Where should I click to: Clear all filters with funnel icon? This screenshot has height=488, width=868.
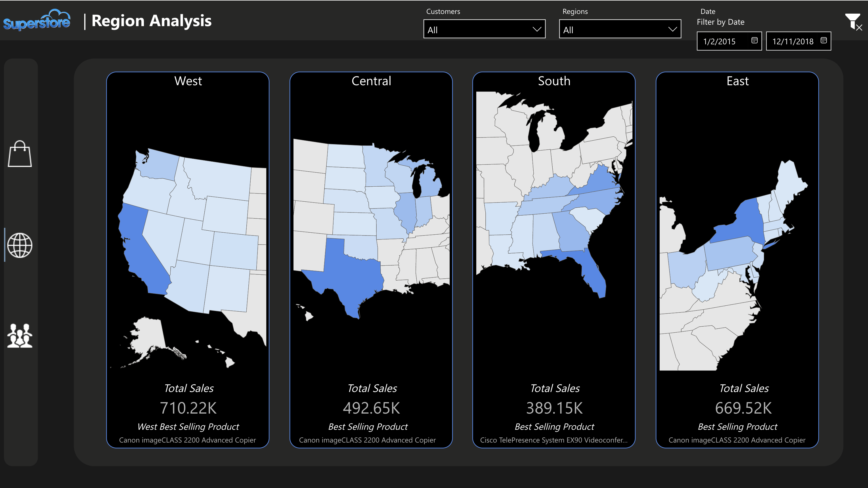(853, 22)
